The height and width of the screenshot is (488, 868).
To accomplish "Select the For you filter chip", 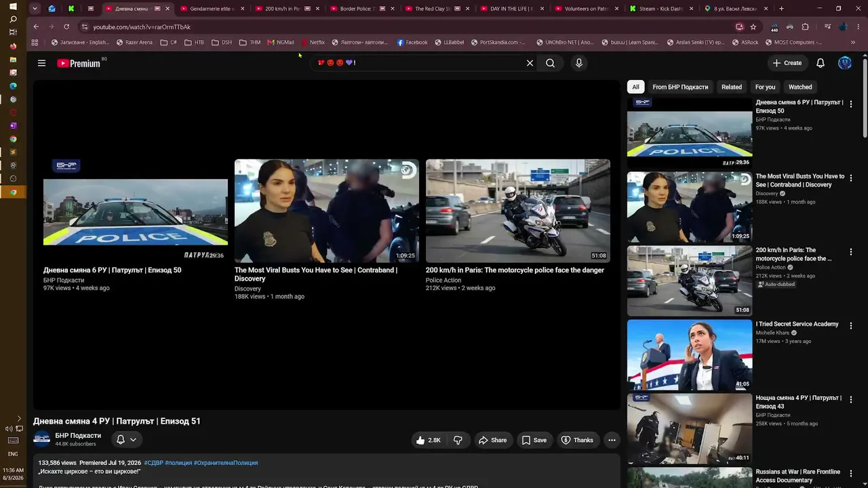I will point(766,87).
